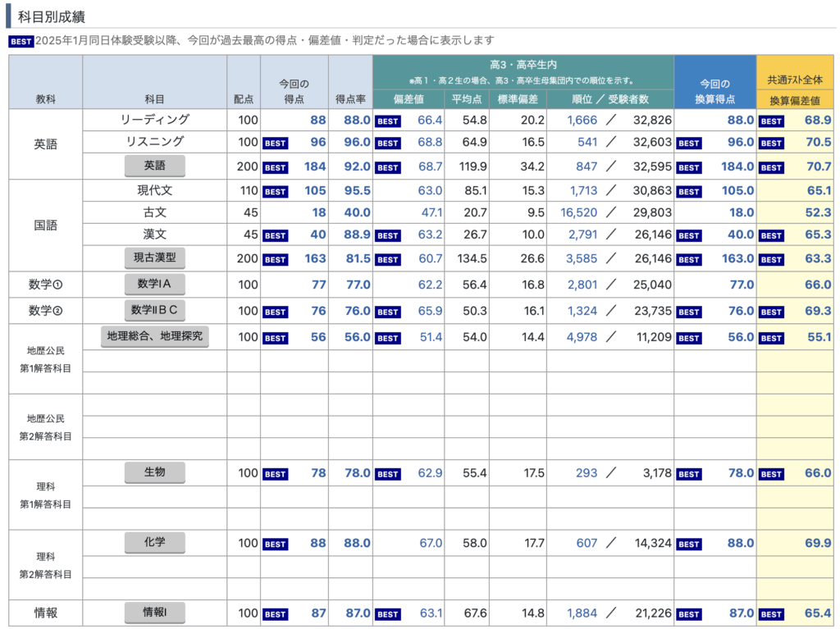Click the BEST badge beside 化学 converted score 88.0
Viewport: 840px width, 629px height.
[x=689, y=544]
